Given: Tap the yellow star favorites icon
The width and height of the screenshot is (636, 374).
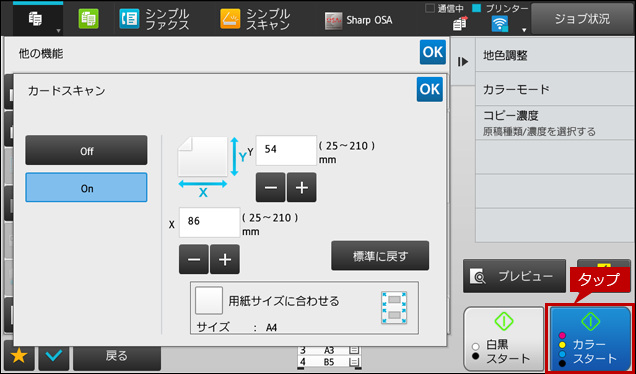Looking at the screenshot, I should [19, 356].
